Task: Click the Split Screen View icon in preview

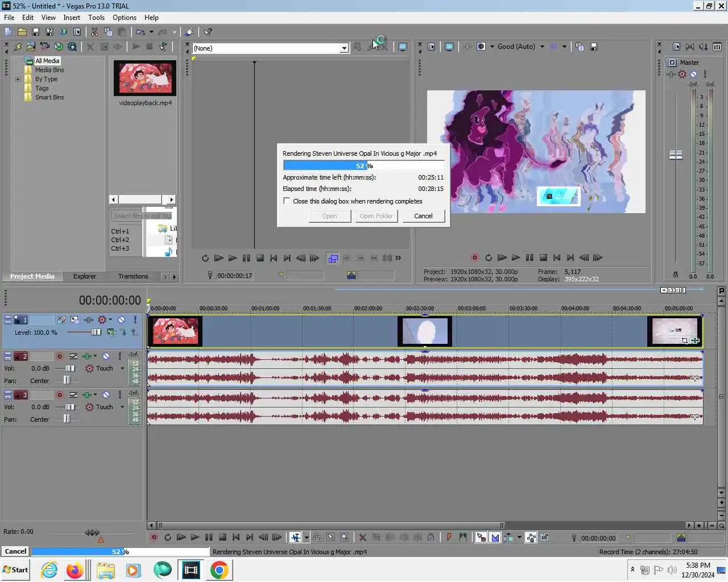Action: [481, 47]
